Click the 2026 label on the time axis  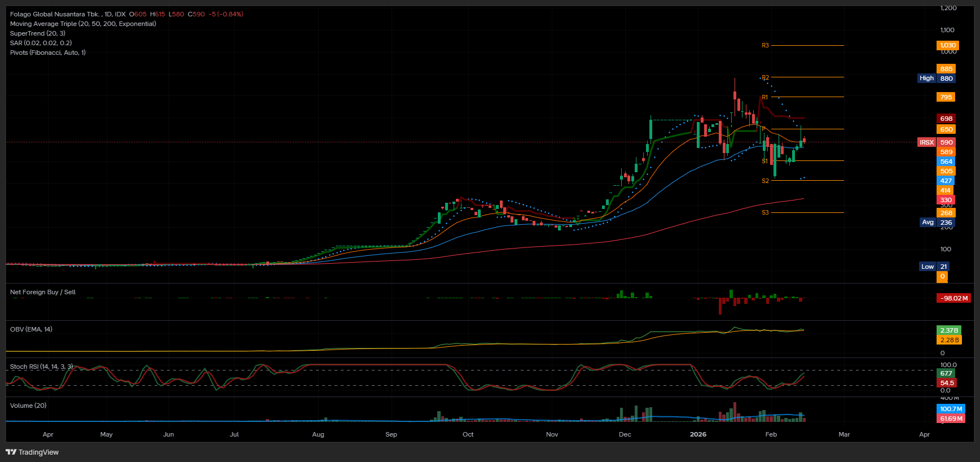coord(698,434)
